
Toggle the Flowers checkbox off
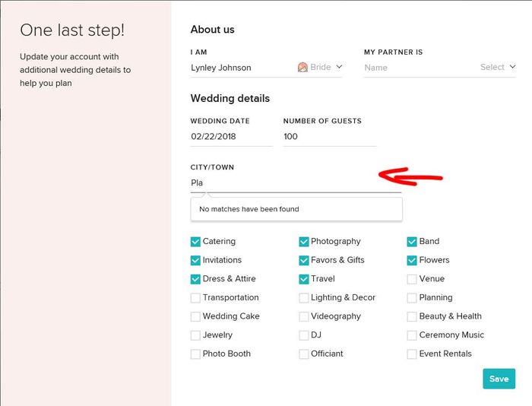tap(413, 260)
